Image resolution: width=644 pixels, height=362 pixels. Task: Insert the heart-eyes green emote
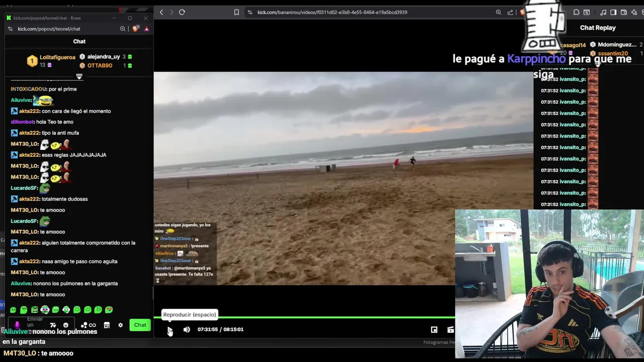pyautogui.click(x=109, y=310)
